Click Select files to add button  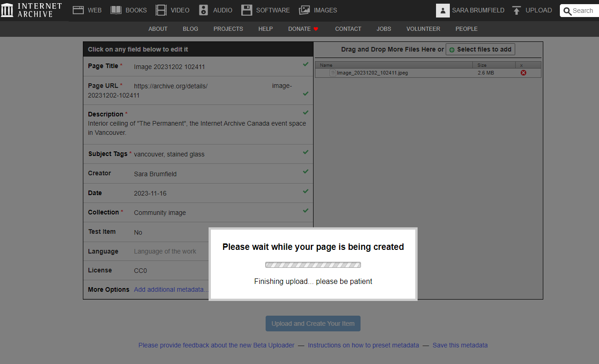click(480, 49)
